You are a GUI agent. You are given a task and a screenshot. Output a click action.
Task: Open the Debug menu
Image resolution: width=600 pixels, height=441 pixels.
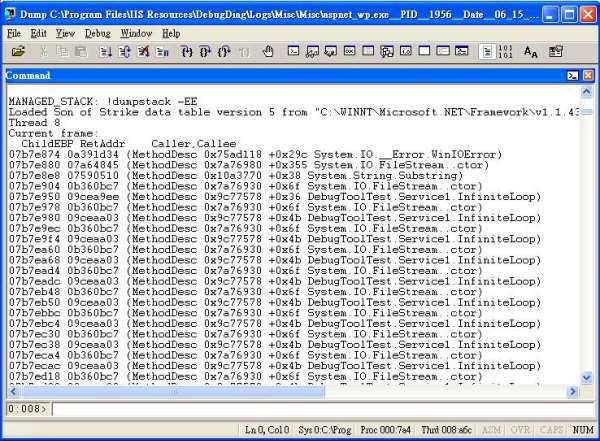tap(98, 33)
